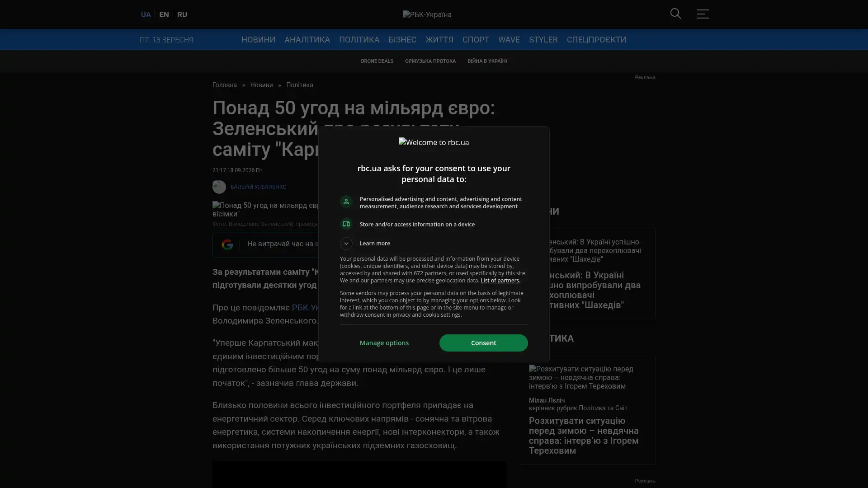The image size is (868, 488).
Task: Open the site search icon
Action: 676,14
